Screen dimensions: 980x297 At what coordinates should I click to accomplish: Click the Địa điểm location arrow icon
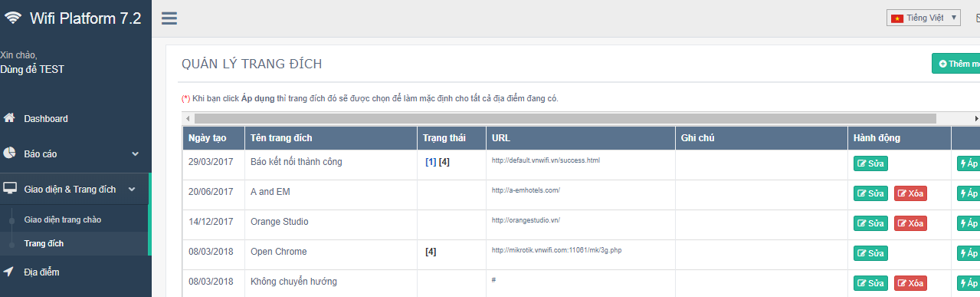tap(8, 271)
